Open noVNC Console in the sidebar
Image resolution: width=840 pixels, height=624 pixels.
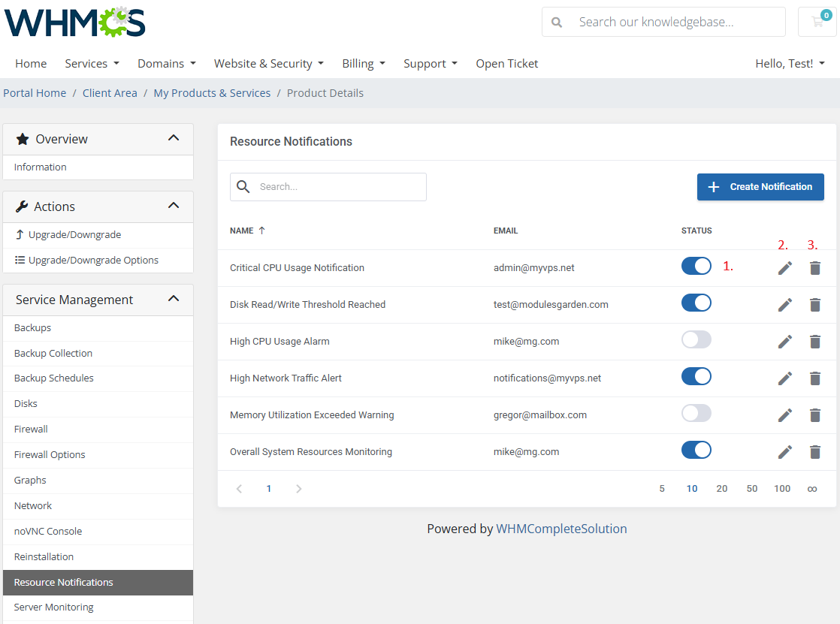click(98, 532)
